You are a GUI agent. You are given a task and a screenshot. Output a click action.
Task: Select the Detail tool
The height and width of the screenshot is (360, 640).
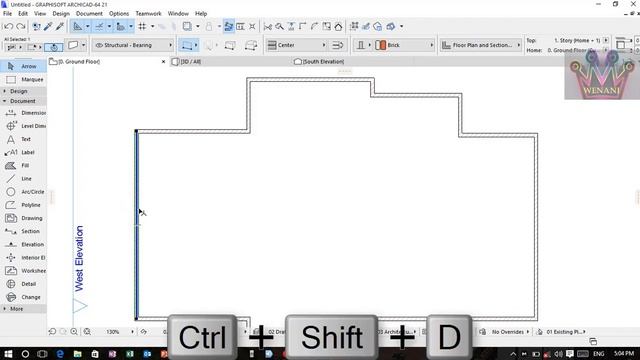pos(24,284)
